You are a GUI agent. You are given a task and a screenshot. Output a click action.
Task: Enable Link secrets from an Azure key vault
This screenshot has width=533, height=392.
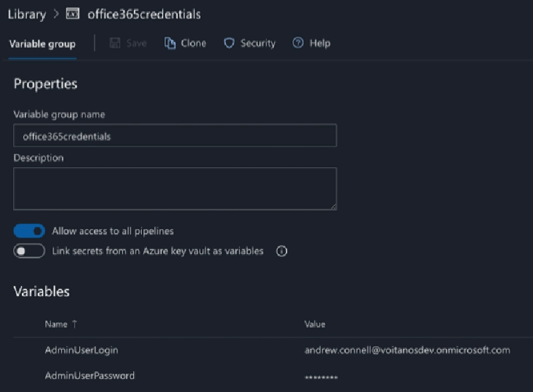click(x=29, y=251)
